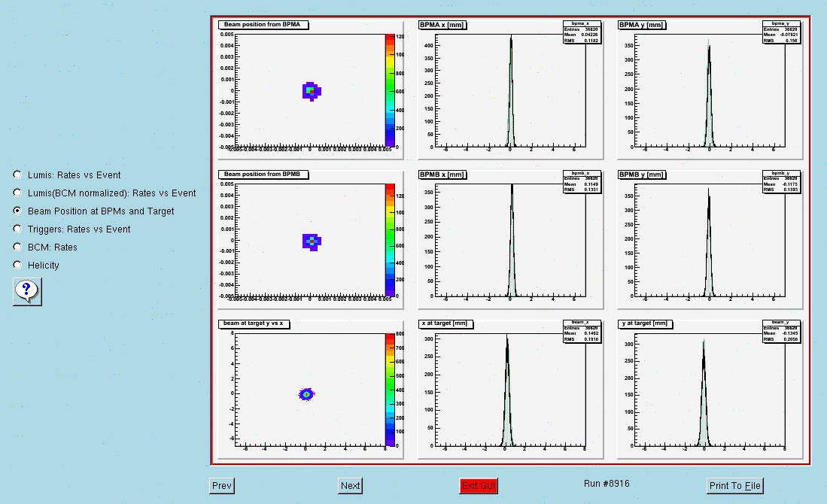The width and height of the screenshot is (827, 504).
Task: Click Beam position from BPMA 2D plot
Action: [310, 91]
